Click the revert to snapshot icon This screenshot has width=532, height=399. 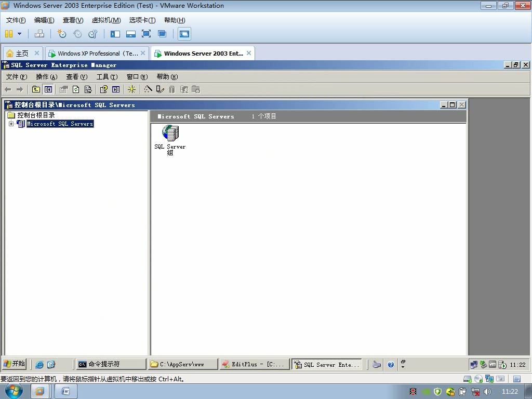tap(77, 34)
